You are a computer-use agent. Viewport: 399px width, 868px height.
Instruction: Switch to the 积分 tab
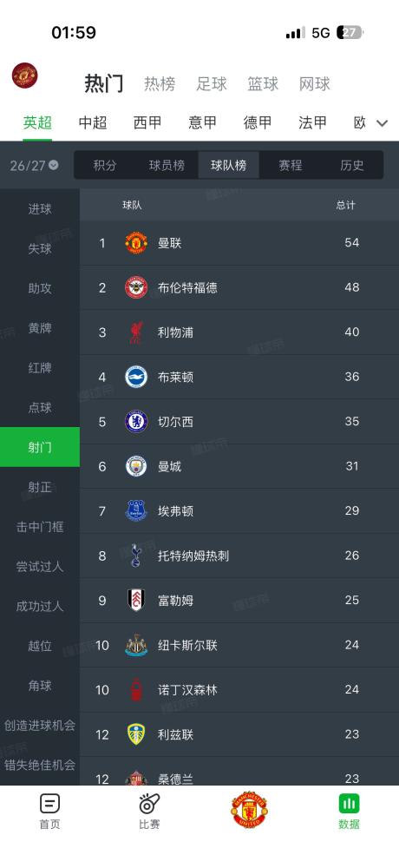(x=105, y=165)
